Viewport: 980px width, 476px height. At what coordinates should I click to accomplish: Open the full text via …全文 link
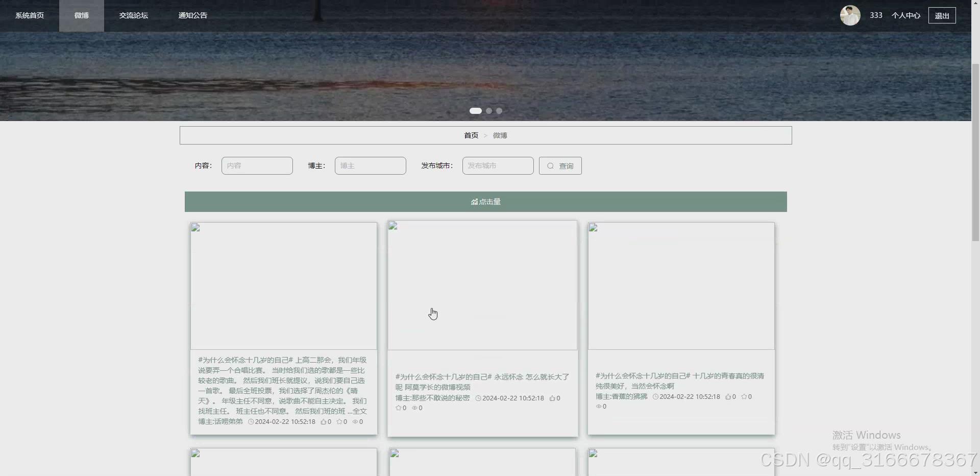[x=357, y=411]
